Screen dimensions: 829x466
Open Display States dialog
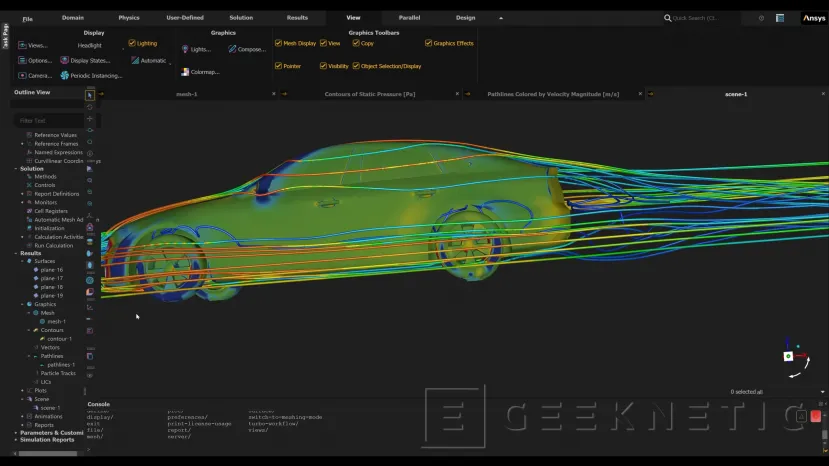coord(85,60)
